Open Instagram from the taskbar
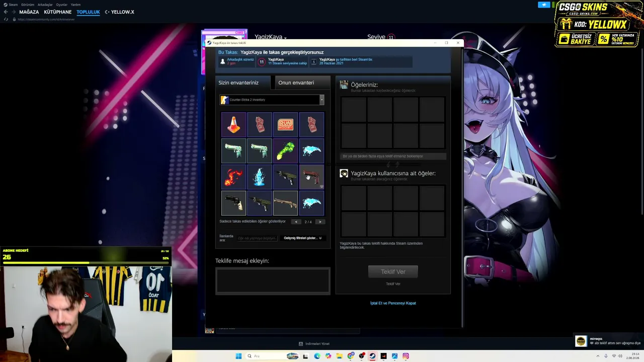644x362 pixels. pyautogui.click(x=406, y=356)
